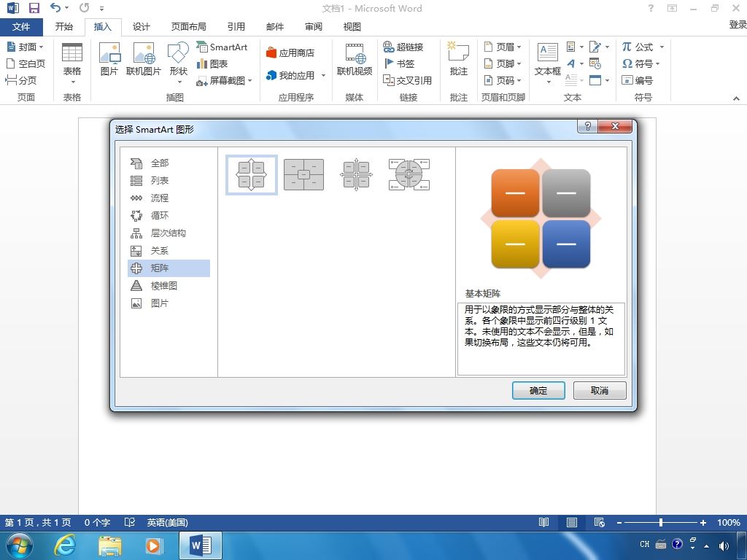Screen dimensions: 747x560
Task: Open the dialog help question mark button
Action: (x=587, y=126)
